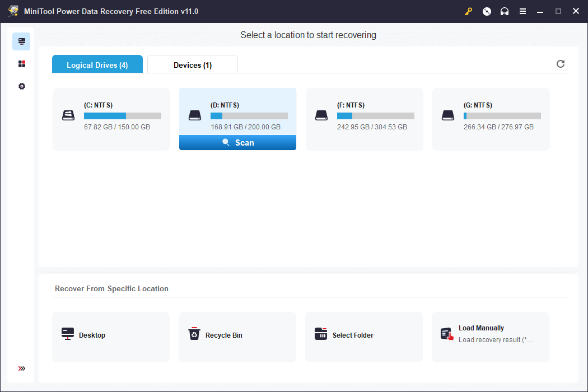Switch to the Devices (1) tab
The height and width of the screenshot is (392, 588).
coord(192,64)
